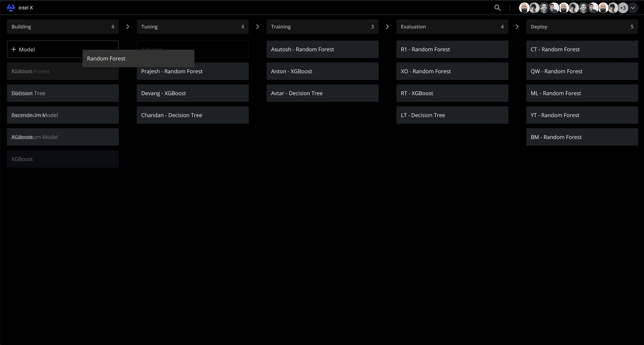This screenshot has height=345, width=644.
Task: Open search with the magnifier icon
Action: 497,8
